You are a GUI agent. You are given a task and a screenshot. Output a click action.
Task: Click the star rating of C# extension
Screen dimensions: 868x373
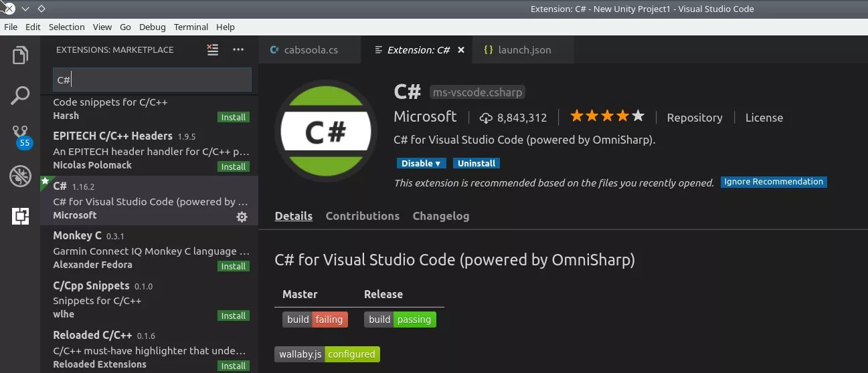(x=606, y=116)
